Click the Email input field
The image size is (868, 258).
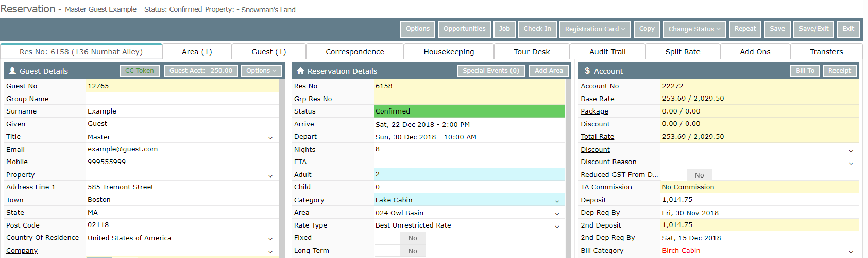pos(182,149)
